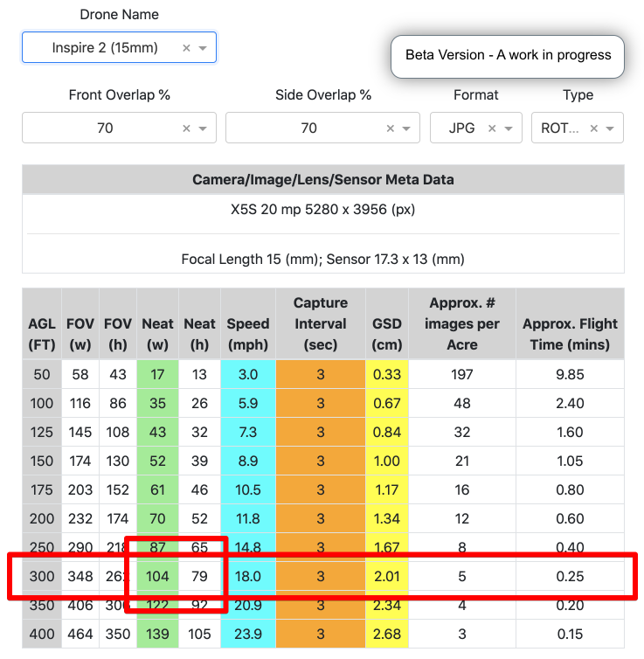
Task: Clear the JPG format selection
Action: (492, 128)
